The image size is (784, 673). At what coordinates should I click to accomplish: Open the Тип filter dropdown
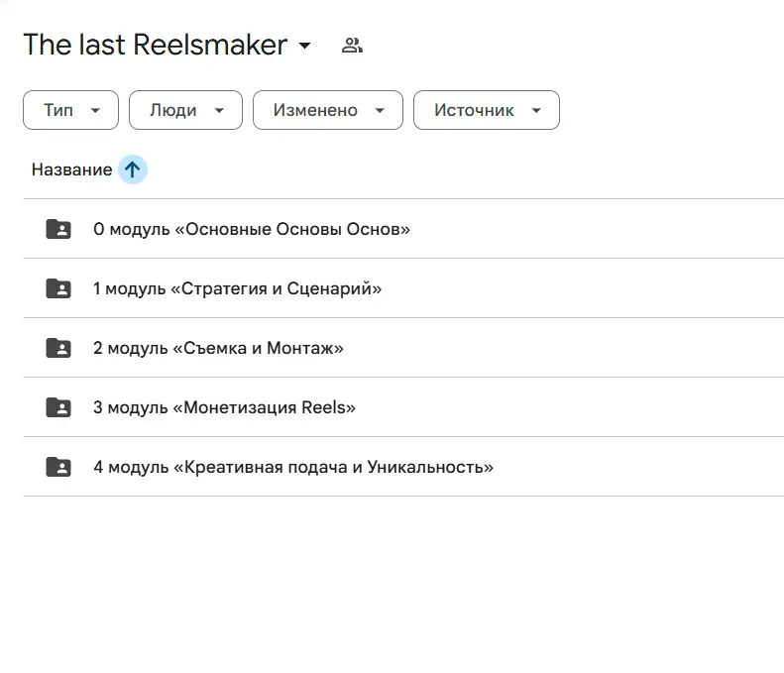[70, 110]
